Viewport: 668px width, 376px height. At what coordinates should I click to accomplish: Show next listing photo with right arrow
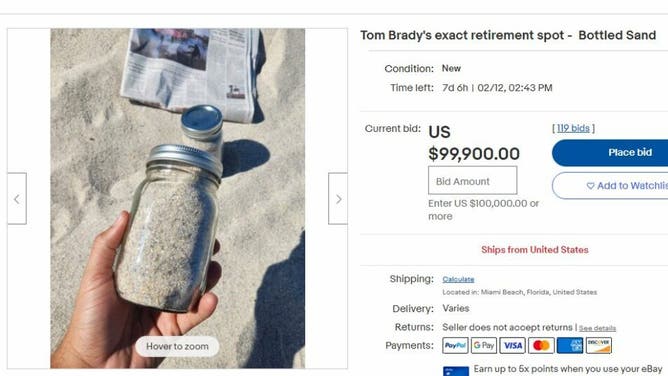click(338, 198)
